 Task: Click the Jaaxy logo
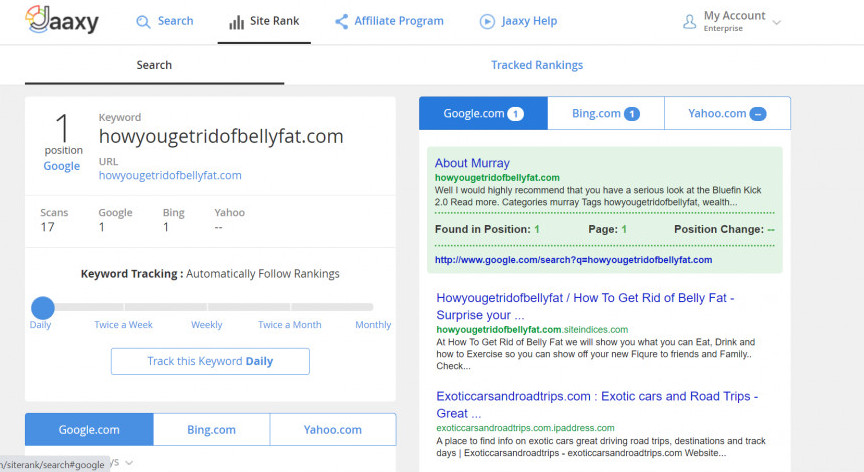62,20
